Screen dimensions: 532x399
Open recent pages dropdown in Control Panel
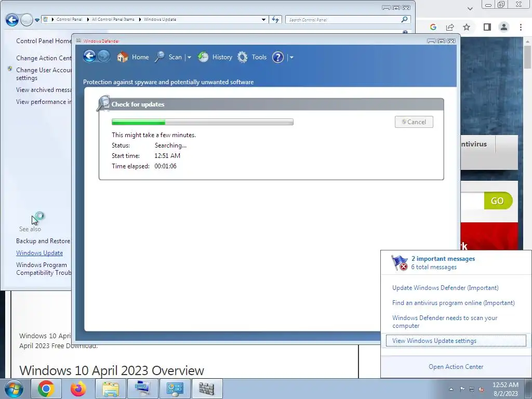pos(37,20)
